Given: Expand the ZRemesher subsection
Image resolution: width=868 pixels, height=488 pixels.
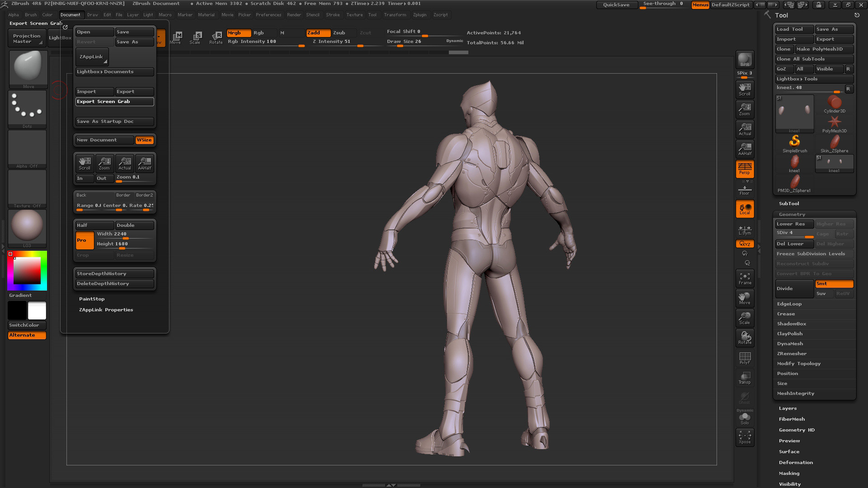Looking at the screenshot, I should 792,354.
